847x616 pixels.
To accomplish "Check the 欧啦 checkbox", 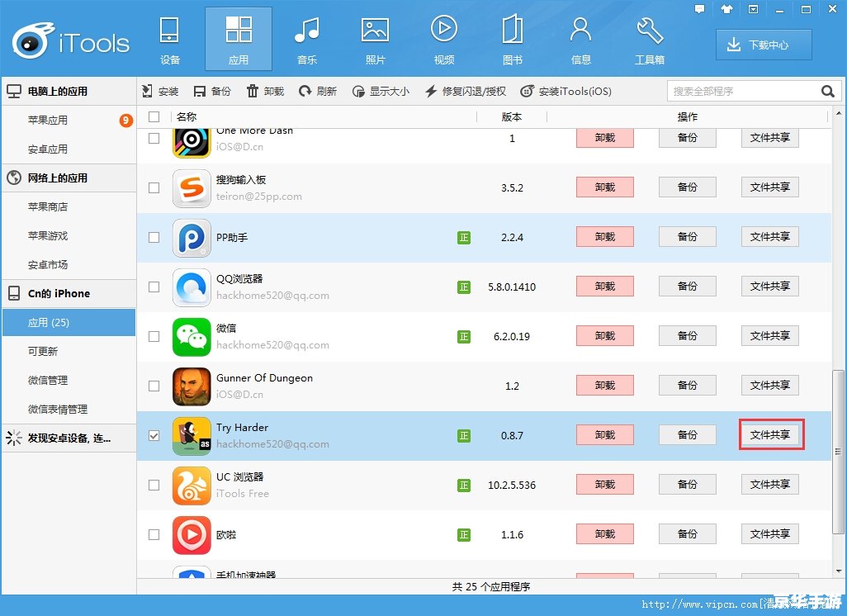I will (154, 534).
